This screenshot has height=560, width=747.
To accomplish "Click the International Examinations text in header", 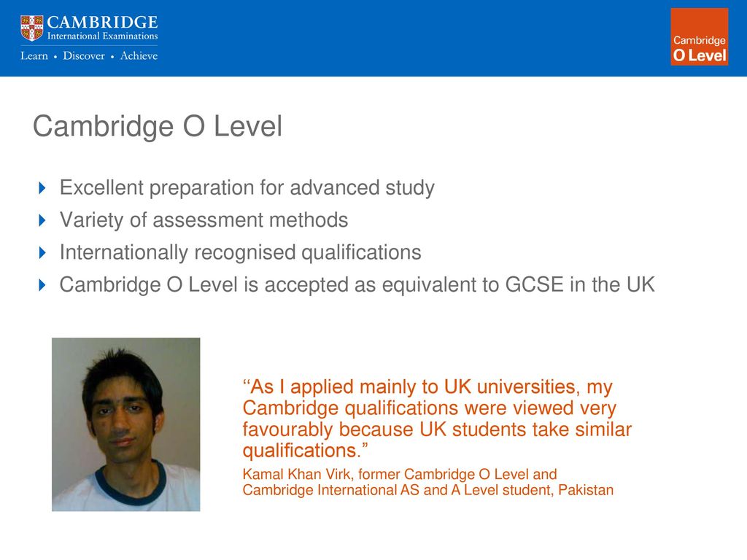I will click(102, 36).
